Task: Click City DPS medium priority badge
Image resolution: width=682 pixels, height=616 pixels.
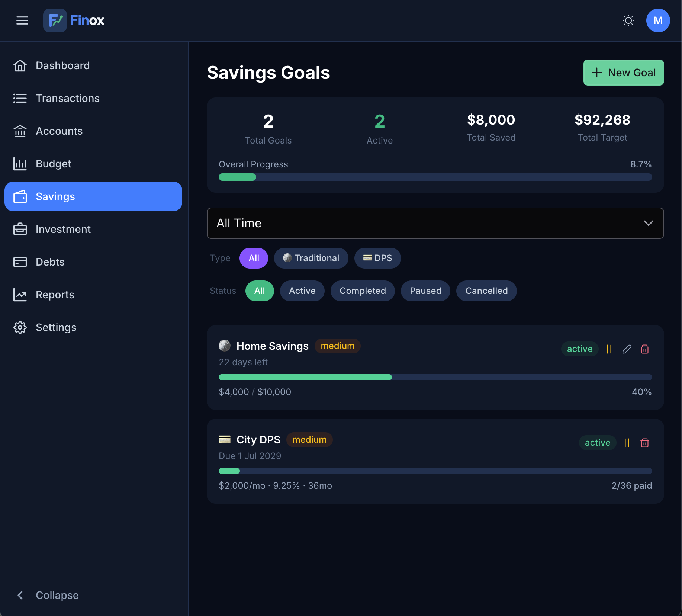Action: tap(309, 440)
